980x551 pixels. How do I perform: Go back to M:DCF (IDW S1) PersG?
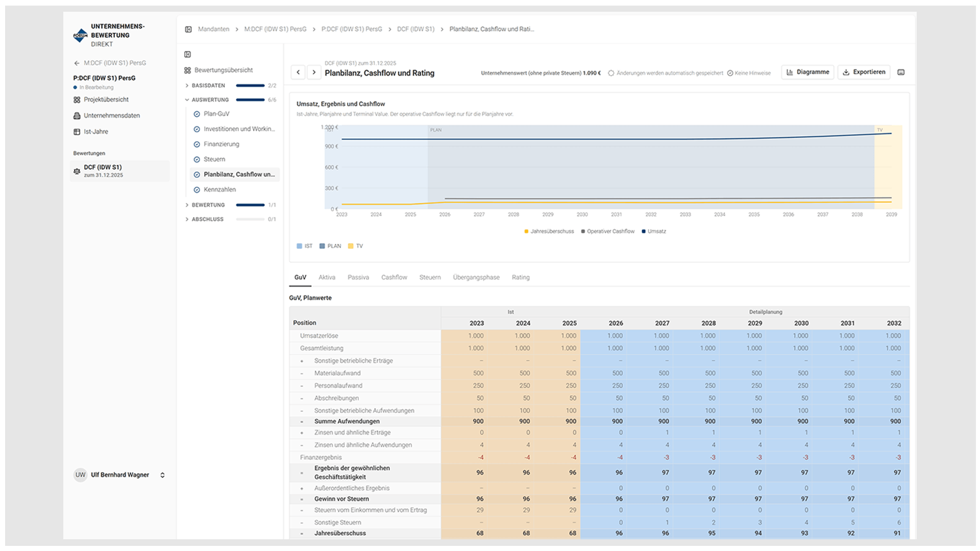coord(110,63)
